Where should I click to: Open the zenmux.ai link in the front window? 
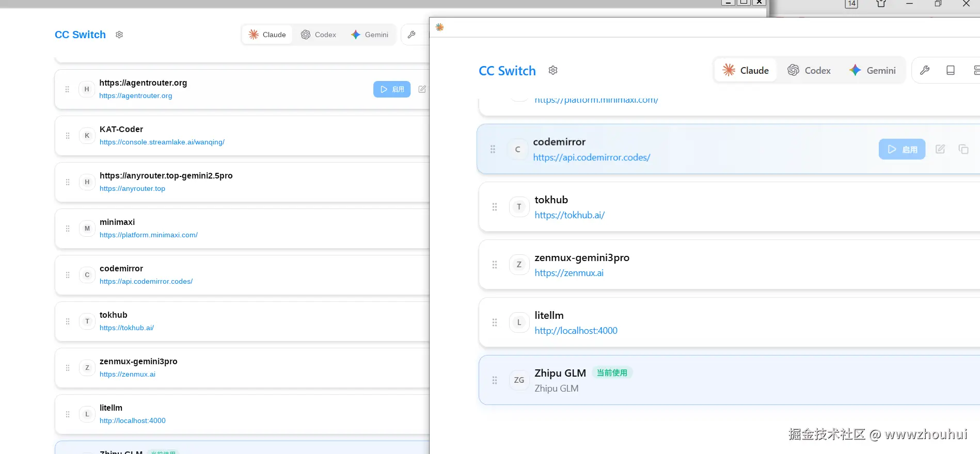pyautogui.click(x=569, y=273)
